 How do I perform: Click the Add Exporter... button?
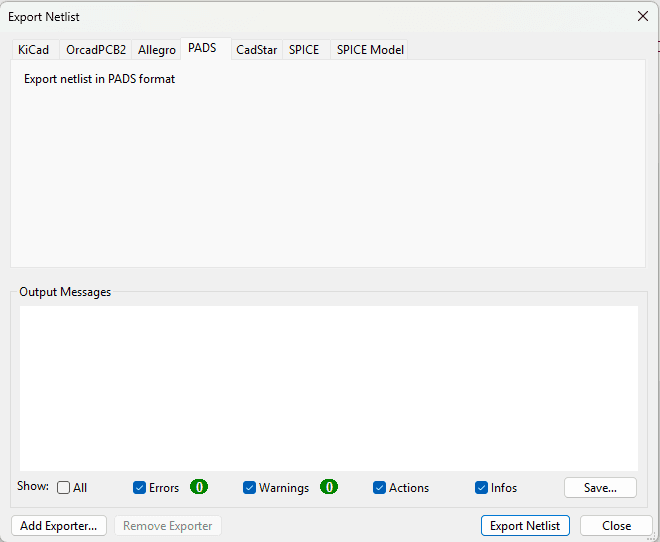tap(59, 526)
